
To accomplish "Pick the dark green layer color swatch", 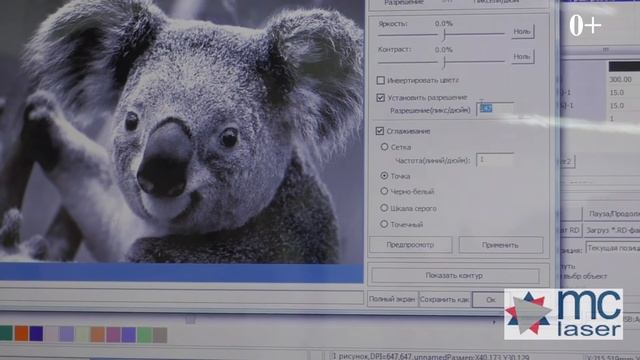I will coord(6,333).
